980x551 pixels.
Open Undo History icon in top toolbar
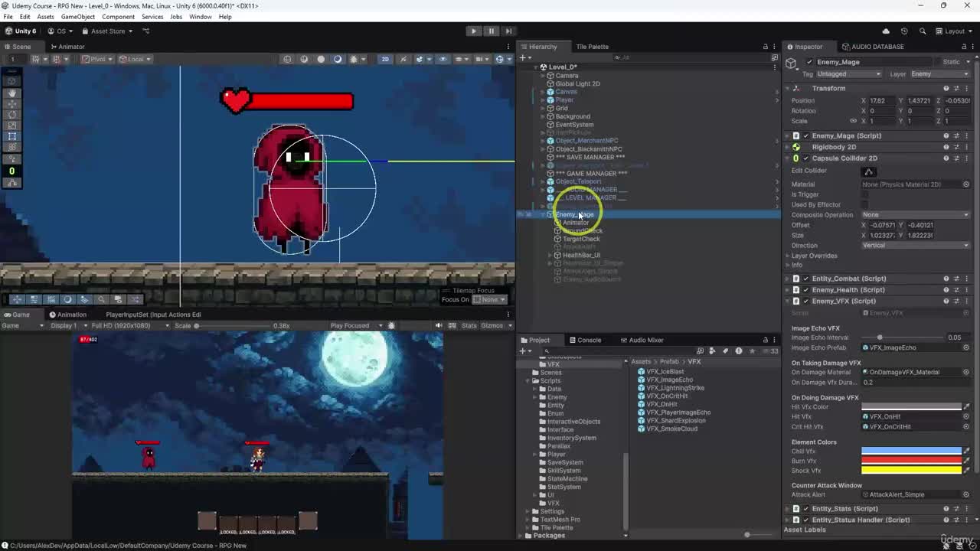pos(904,31)
